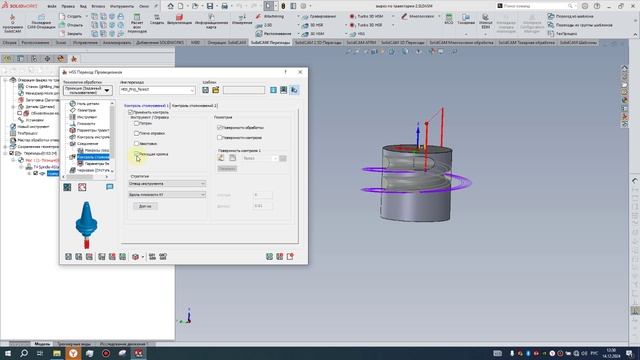Open the Вставка menu
Viewport: 640px width, 360px height.
98,6
